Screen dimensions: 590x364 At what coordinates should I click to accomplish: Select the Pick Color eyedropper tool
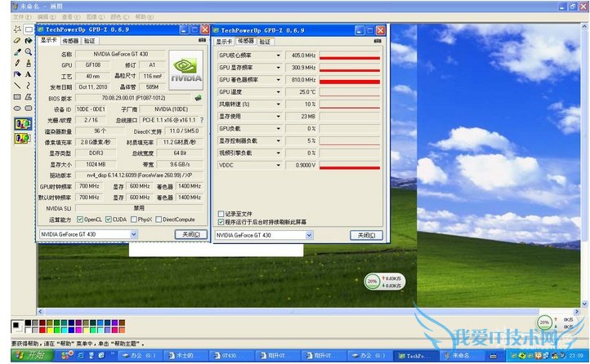[x=17, y=52]
